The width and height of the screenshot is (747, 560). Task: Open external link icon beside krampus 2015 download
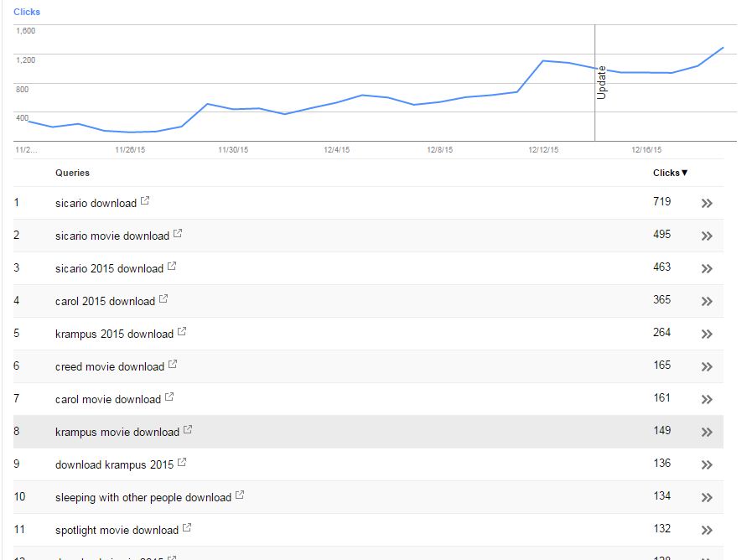click(x=182, y=331)
